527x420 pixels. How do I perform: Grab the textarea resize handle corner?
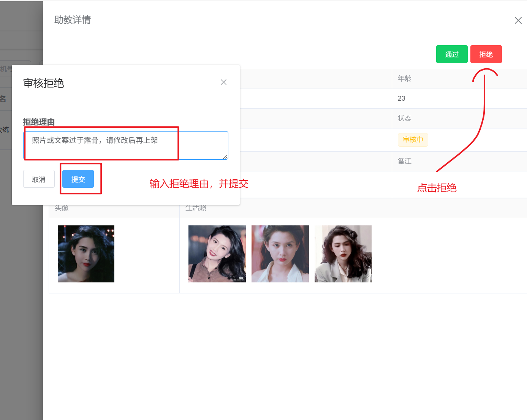[x=225, y=157]
